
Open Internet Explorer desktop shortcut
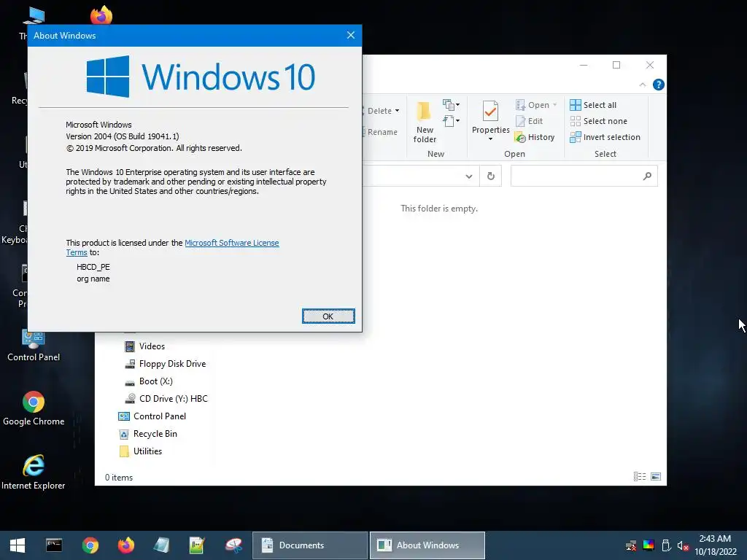coord(34,472)
